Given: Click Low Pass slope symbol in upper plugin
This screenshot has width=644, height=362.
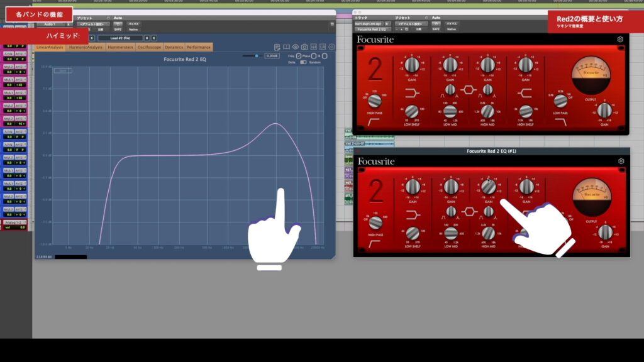Looking at the screenshot, I should 560,121.
